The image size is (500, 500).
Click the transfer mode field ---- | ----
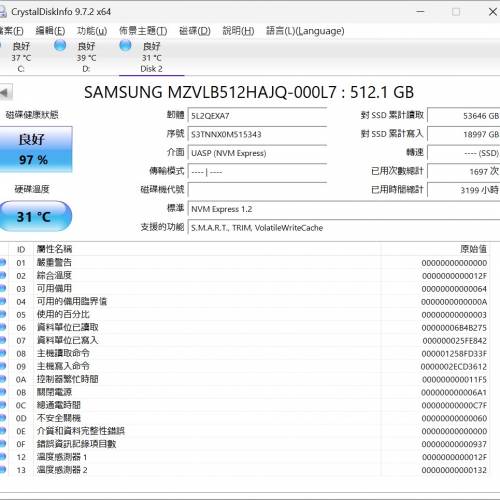click(x=257, y=172)
